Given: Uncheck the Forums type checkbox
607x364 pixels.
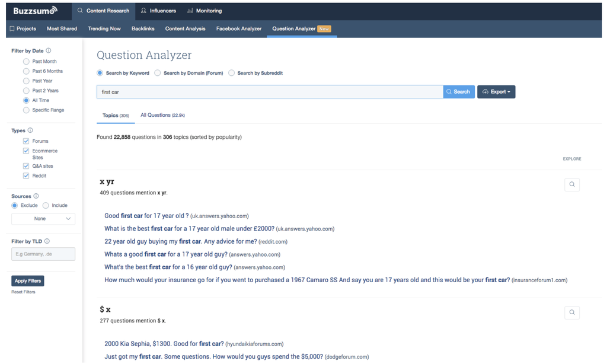Looking at the screenshot, I should [x=26, y=141].
